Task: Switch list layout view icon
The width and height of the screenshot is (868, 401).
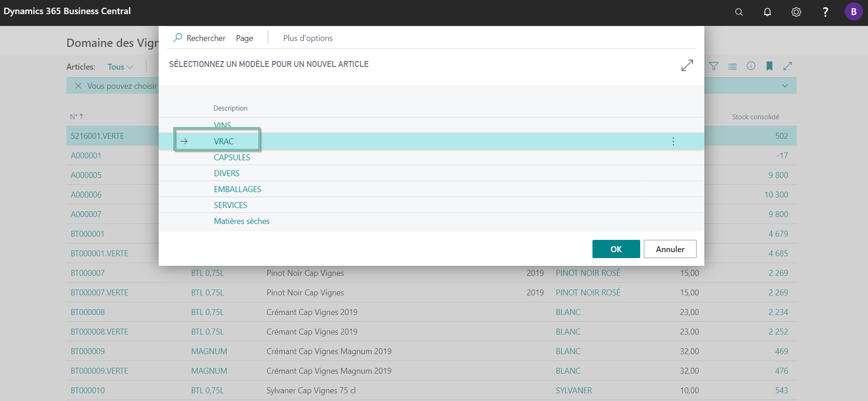Action: (x=733, y=66)
